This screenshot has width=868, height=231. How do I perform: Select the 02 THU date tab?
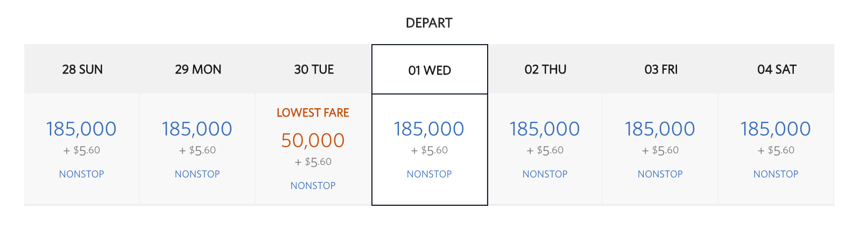pyautogui.click(x=545, y=69)
